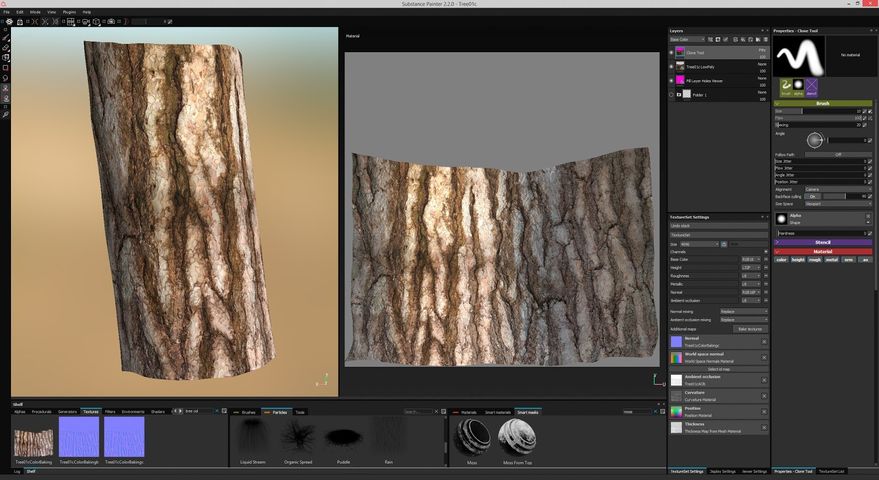879x480 pixels.
Task: Enable the height material channel button
Action: coord(797,259)
